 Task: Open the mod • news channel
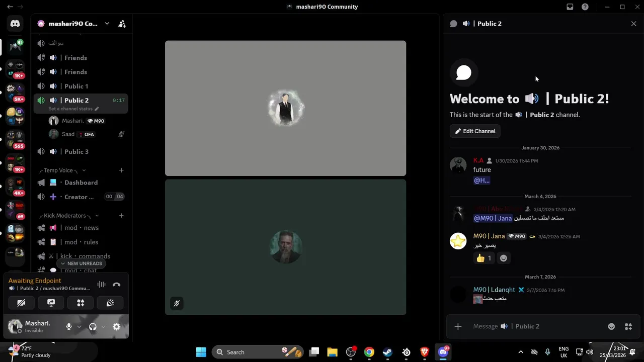(x=81, y=228)
